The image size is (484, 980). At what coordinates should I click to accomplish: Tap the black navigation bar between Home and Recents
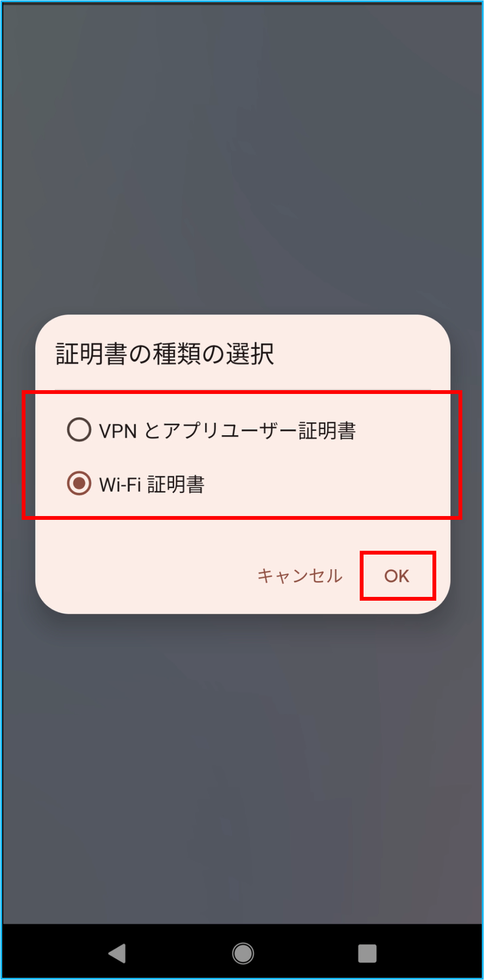305,953
